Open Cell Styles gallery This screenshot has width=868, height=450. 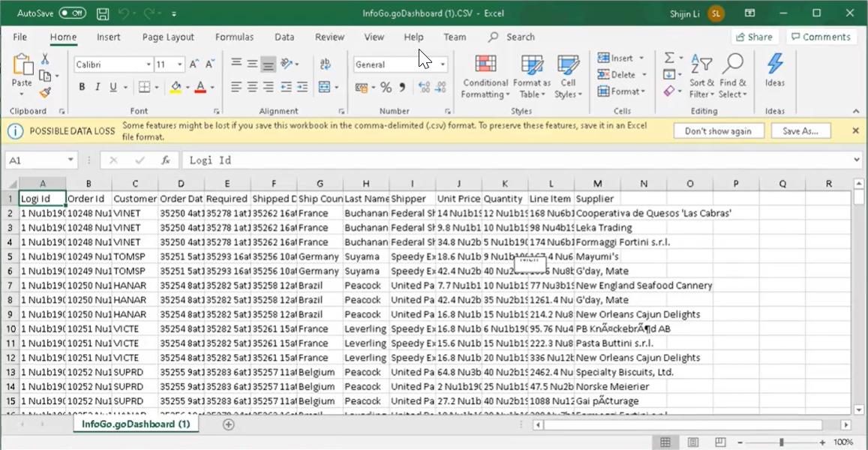click(x=568, y=77)
